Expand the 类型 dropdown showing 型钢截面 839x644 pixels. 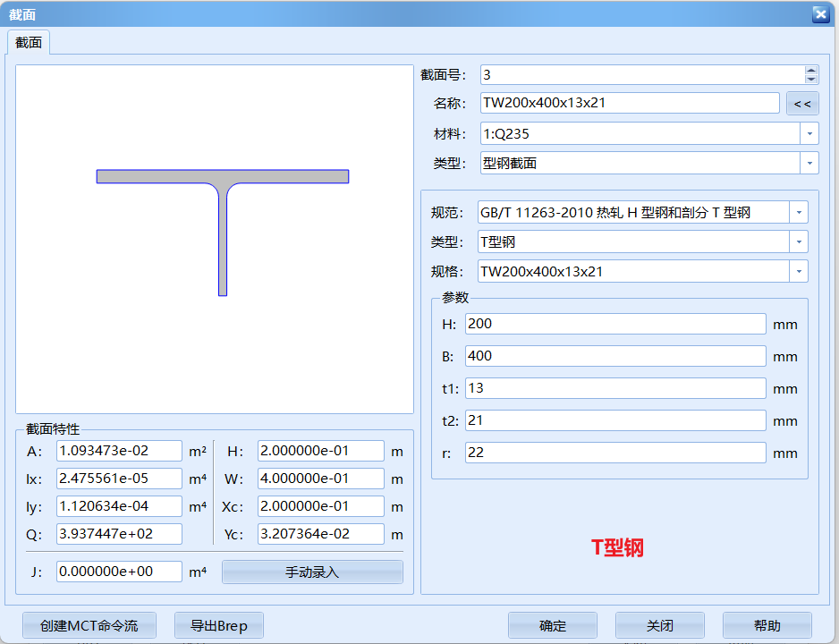tap(809, 163)
